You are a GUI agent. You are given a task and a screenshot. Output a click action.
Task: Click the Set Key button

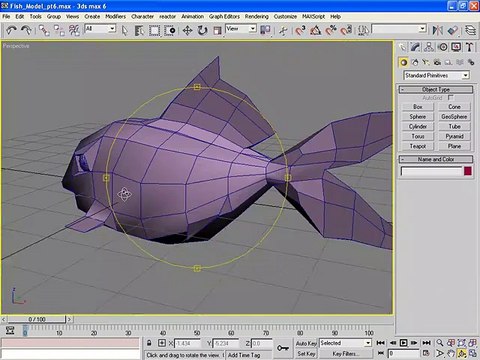pos(306,354)
